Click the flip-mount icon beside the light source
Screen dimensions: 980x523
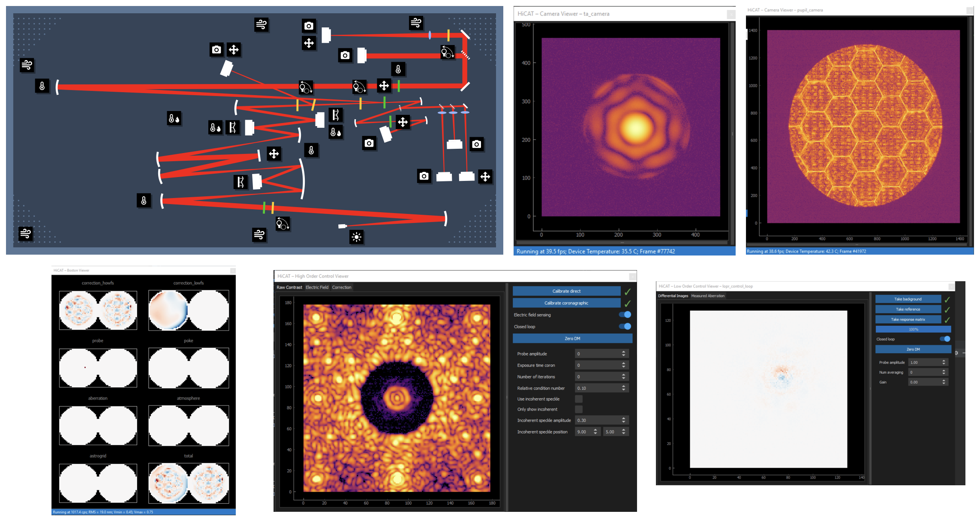(283, 223)
